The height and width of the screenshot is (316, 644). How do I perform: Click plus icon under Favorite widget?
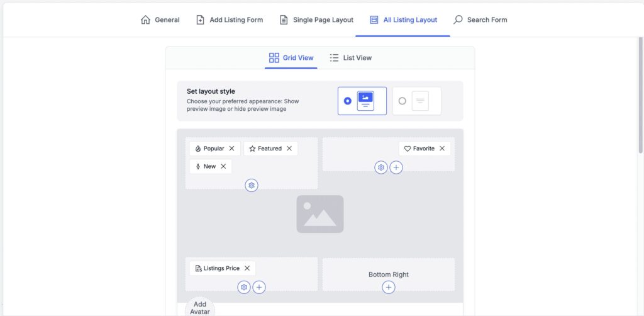[396, 167]
